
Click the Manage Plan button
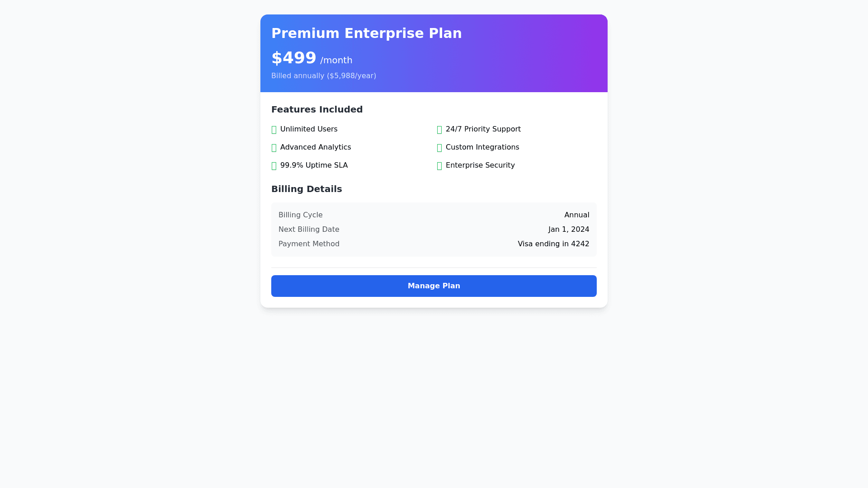434,286
